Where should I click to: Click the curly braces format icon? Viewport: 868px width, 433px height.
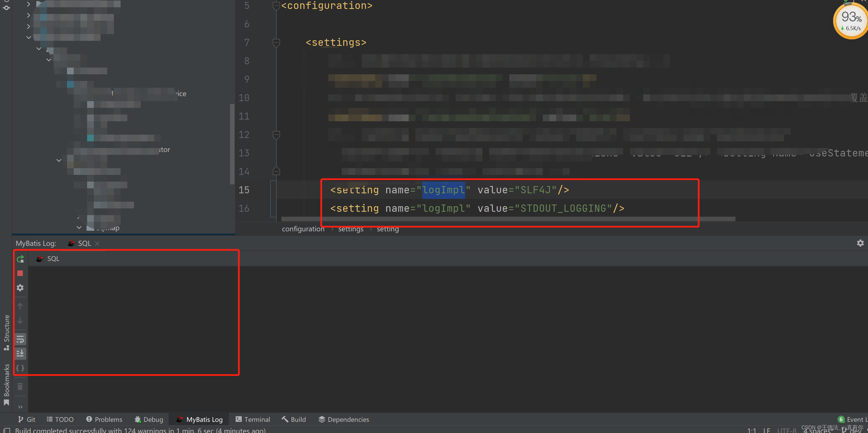point(20,368)
